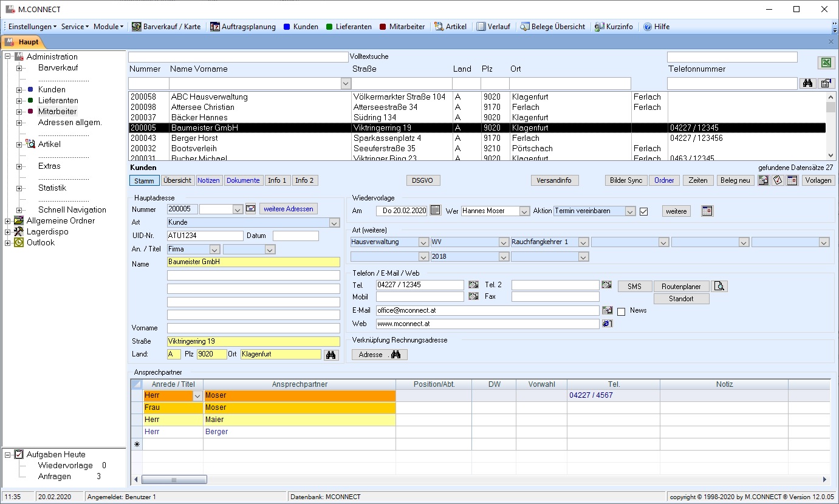The image size is (839, 504).
Task: Enable the News checkbox
Action: click(x=621, y=311)
